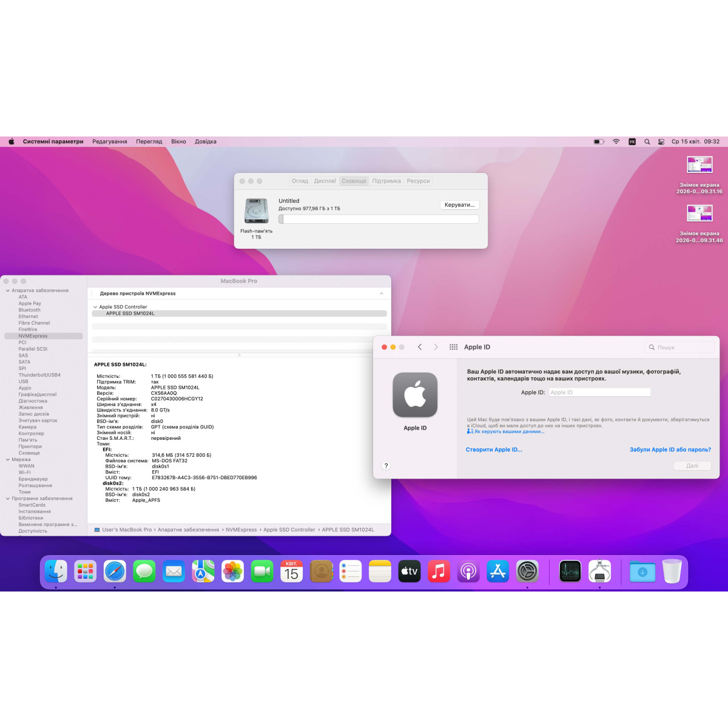Image resolution: width=728 pixels, height=728 pixels.
Task: Open Calendar showing 15 in Dock
Action: (291, 571)
